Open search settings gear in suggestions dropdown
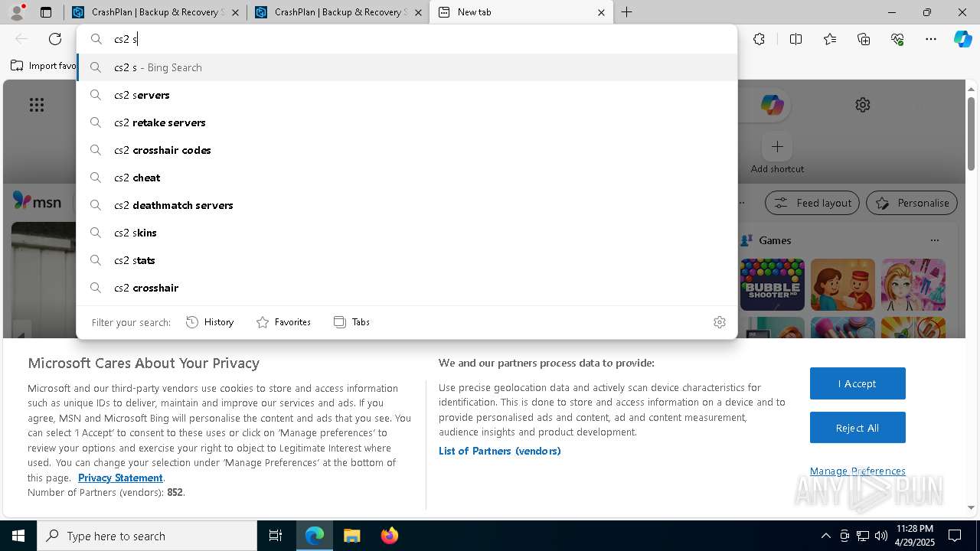 click(719, 322)
